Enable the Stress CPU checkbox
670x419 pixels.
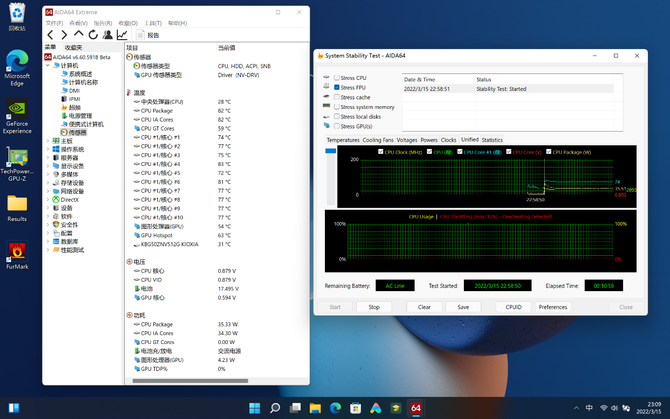click(337, 77)
